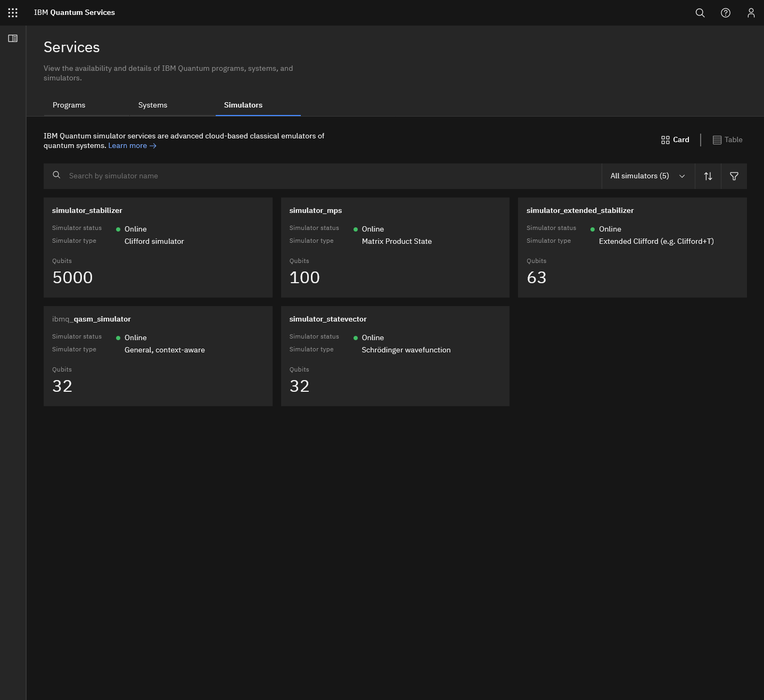The height and width of the screenshot is (700, 764).
Task: Click Schrödinger wavefunction type text
Action: tap(406, 350)
